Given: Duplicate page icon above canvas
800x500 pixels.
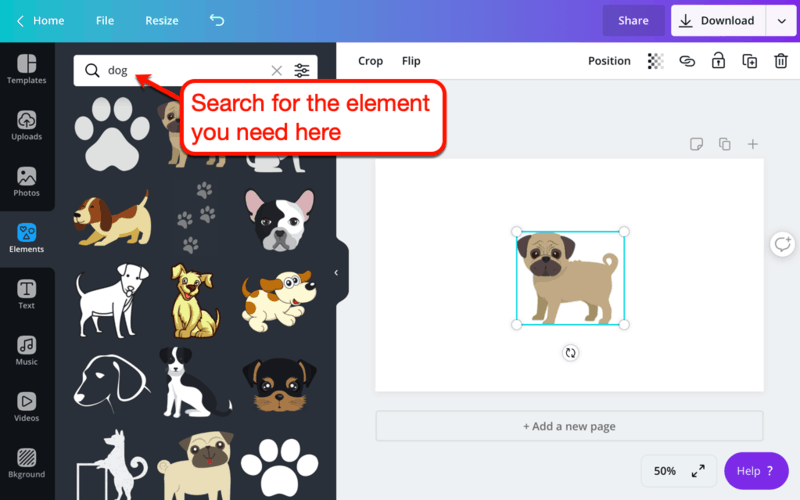Looking at the screenshot, I should pos(724,144).
